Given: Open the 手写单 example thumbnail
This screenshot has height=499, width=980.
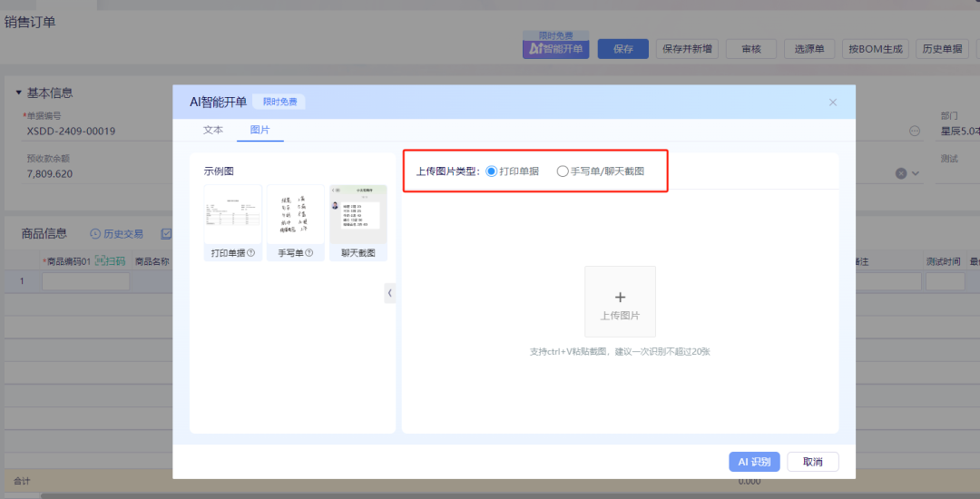Looking at the screenshot, I should [x=295, y=214].
